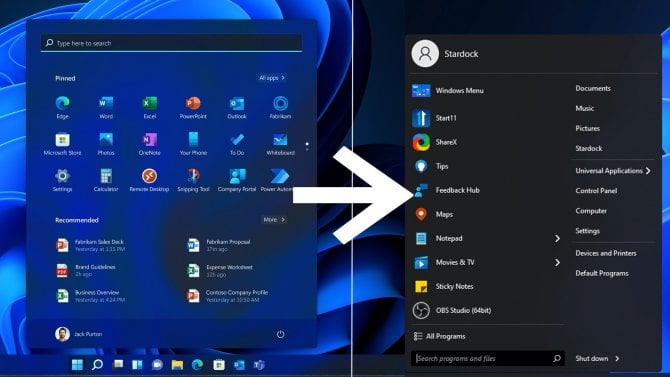
Task: Expand the Movies & TV submenu arrow
Action: [x=557, y=262]
